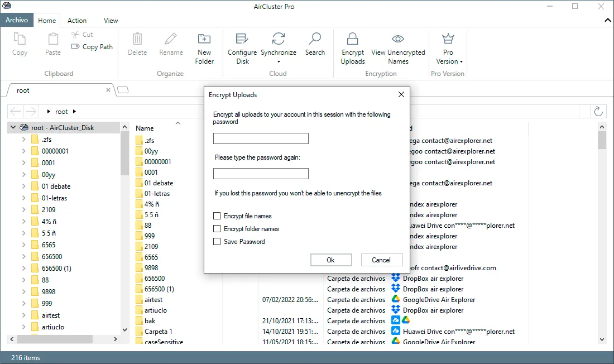Click Ok in Encrypt Uploads dialog
The image size is (614, 364).
coord(331,260)
